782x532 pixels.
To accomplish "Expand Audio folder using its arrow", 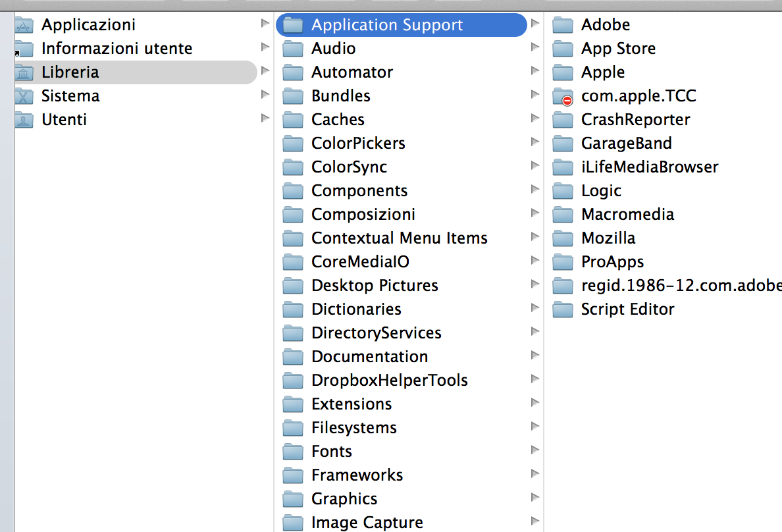I will (535, 47).
